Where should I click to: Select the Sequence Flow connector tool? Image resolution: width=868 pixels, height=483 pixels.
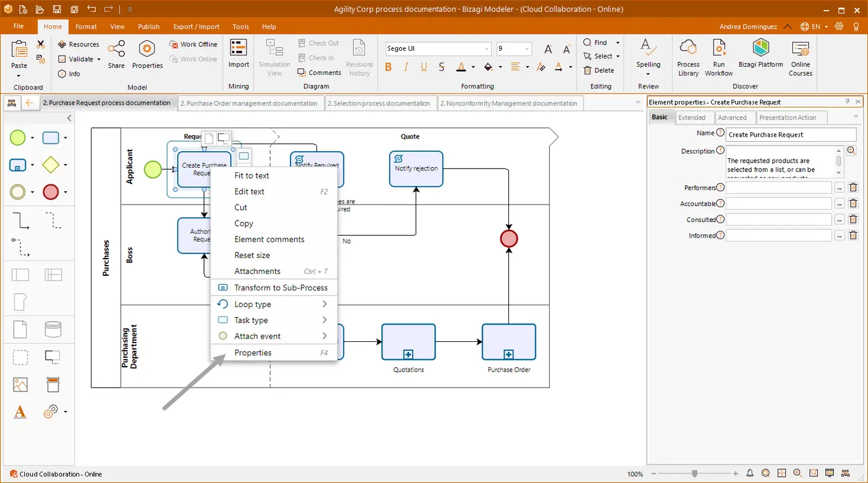[21, 221]
